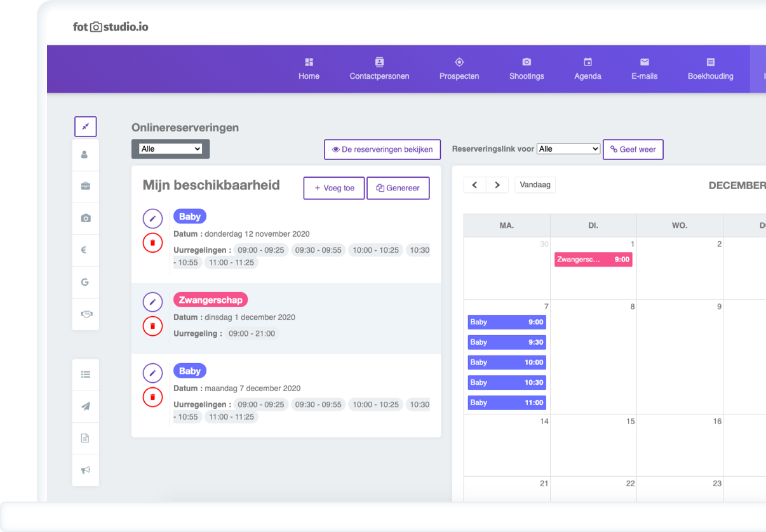Edit the Zwangerschap availability with pencil icon
Image resolution: width=766 pixels, height=532 pixels.
coord(152,302)
